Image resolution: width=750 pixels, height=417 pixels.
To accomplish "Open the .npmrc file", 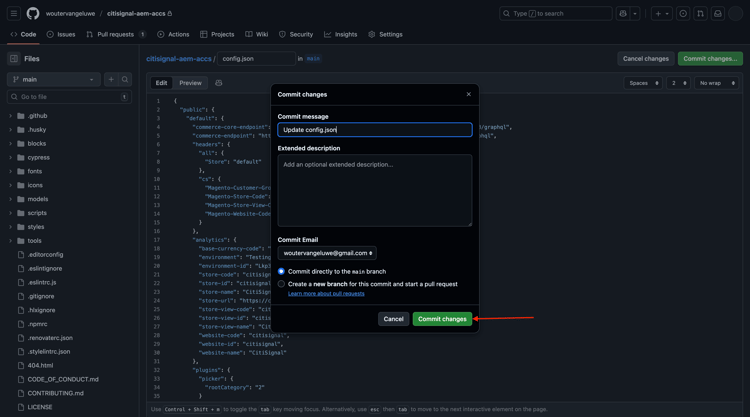I will tap(37, 324).
